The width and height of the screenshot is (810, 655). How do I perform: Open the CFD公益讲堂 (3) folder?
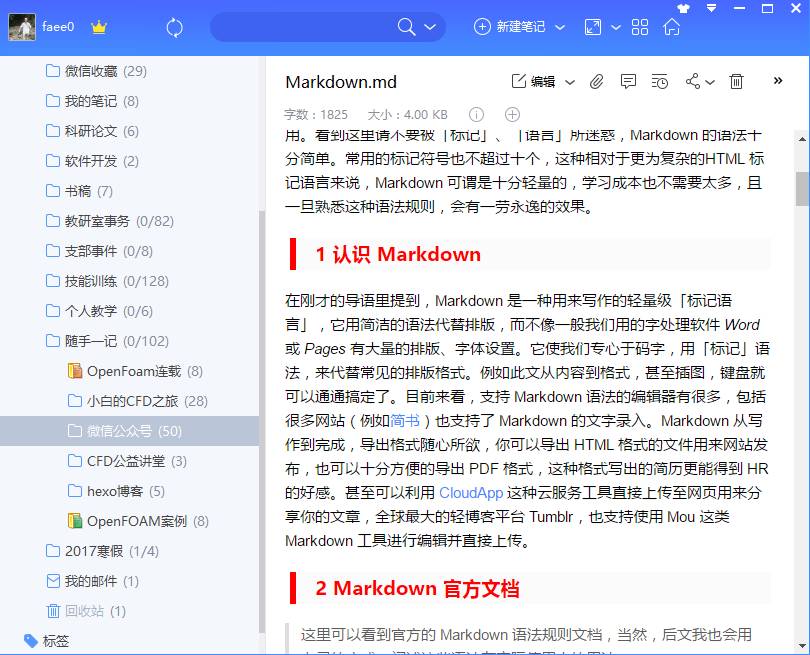tap(129, 461)
